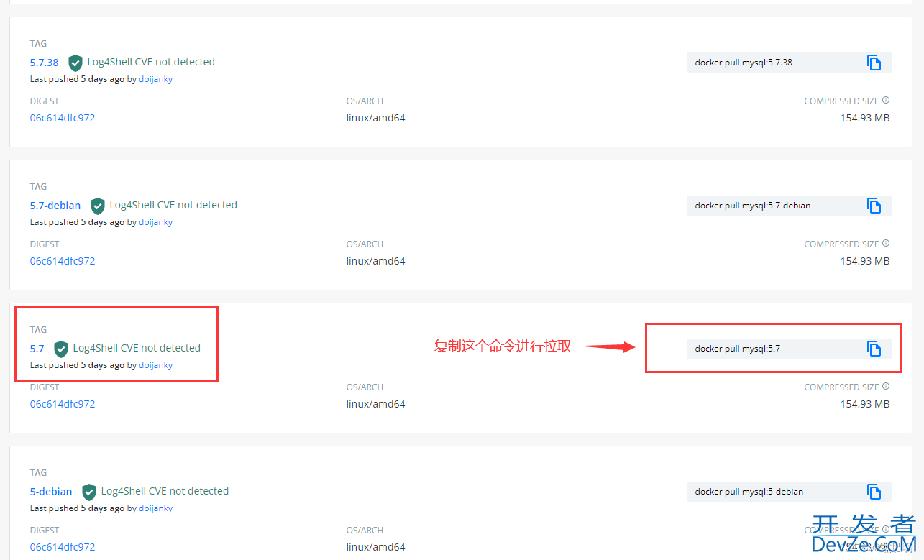Open digest 06c614dfc972 under tag 5.7.38
The height and width of the screenshot is (560, 924).
coord(63,118)
